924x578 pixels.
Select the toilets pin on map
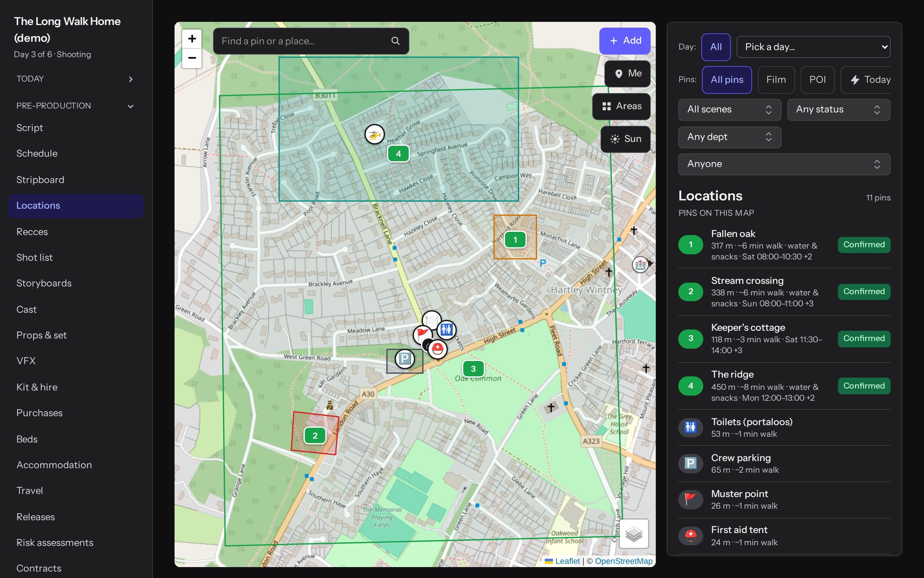tap(446, 329)
